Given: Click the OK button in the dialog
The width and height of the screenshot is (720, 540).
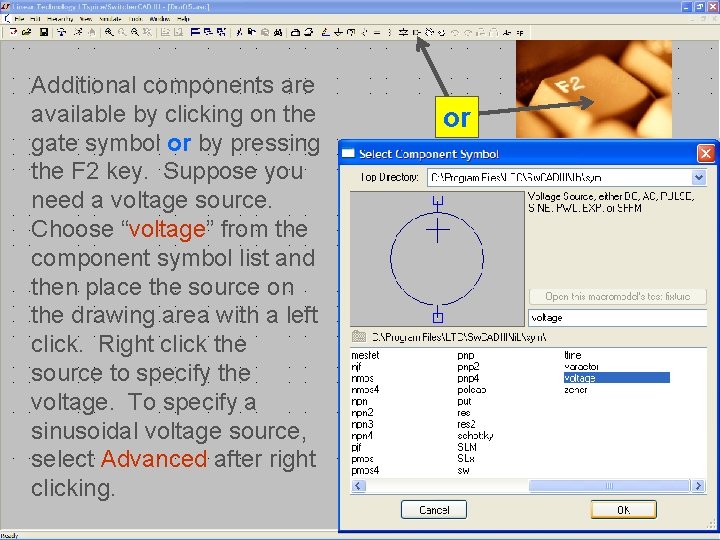Looking at the screenshot, I should point(624,510).
